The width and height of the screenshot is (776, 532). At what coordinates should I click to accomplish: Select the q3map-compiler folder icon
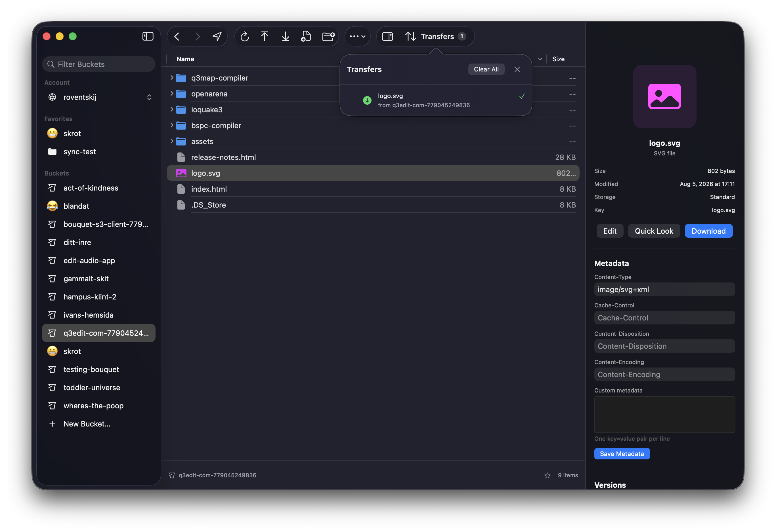181,78
